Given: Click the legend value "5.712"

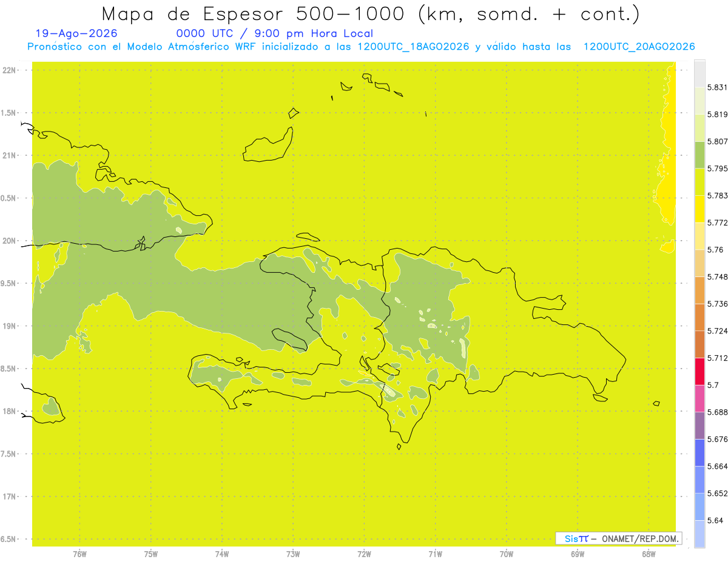Looking at the screenshot, I should 717,358.
